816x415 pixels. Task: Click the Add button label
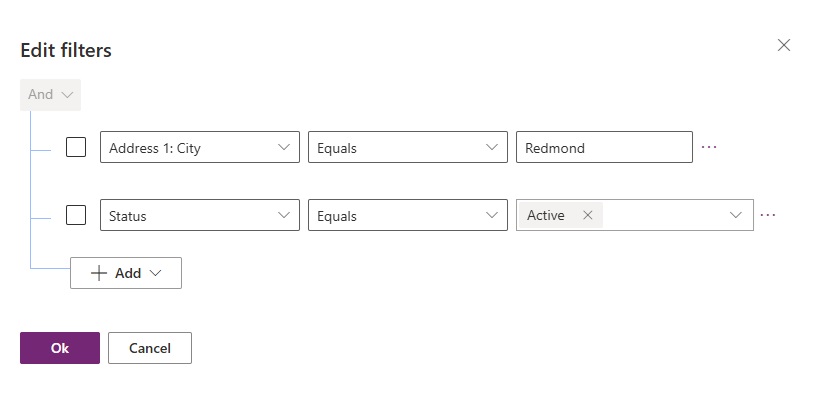pyautogui.click(x=128, y=273)
